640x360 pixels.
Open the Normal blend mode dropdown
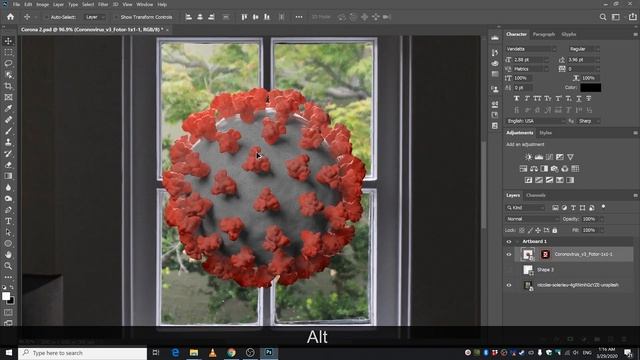532,219
